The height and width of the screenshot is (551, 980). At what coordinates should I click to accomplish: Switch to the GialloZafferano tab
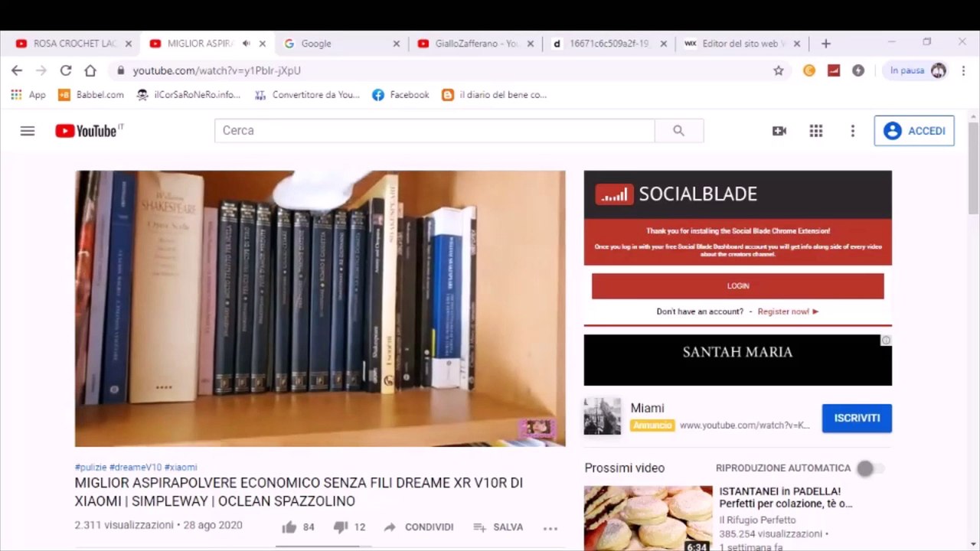click(x=475, y=44)
